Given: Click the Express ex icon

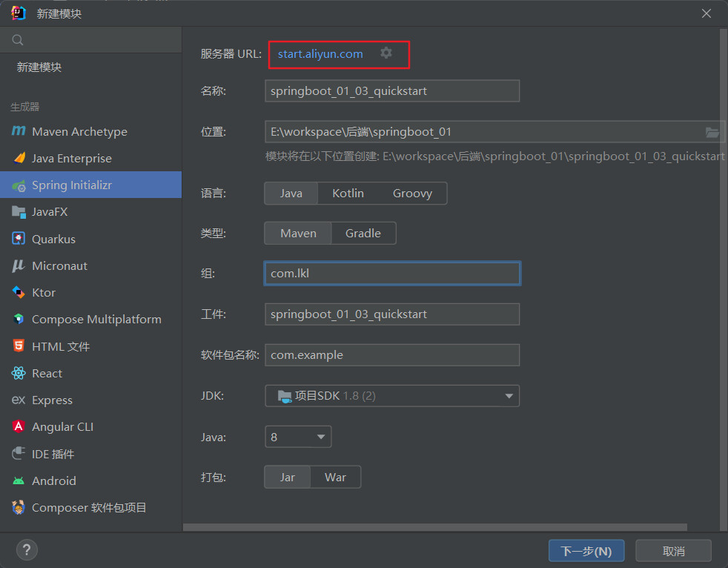Looking at the screenshot, I should 19,400.
